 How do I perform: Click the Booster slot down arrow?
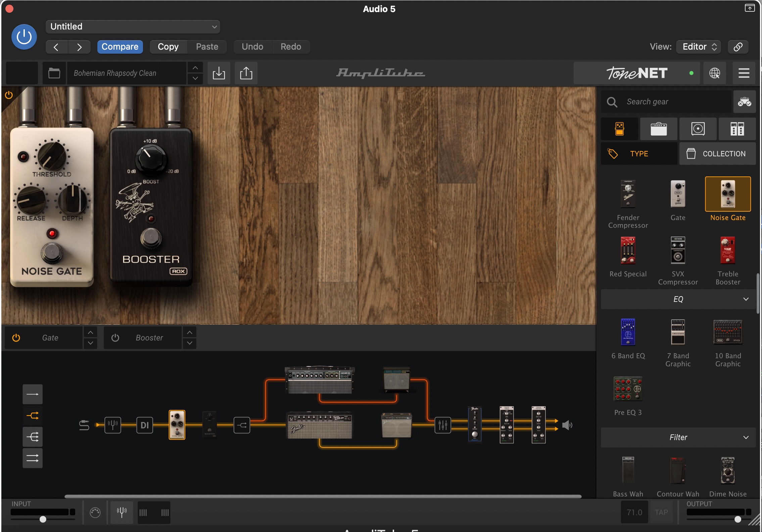click(190, 343)
